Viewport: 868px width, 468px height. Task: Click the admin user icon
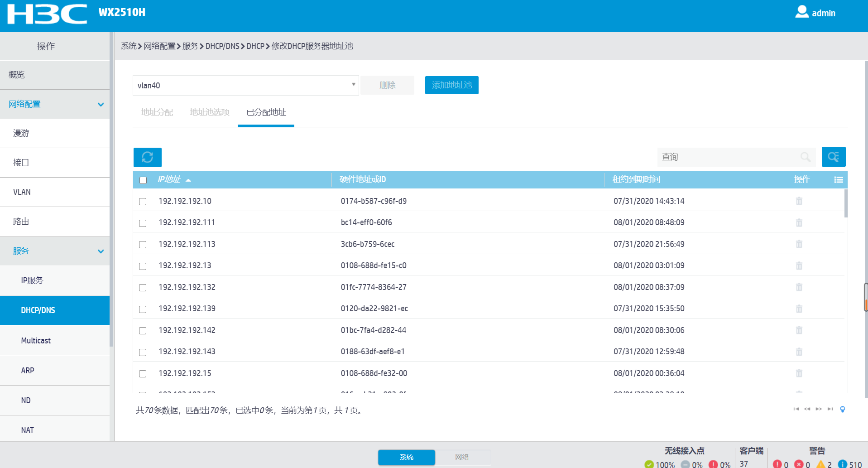[802, 12]
